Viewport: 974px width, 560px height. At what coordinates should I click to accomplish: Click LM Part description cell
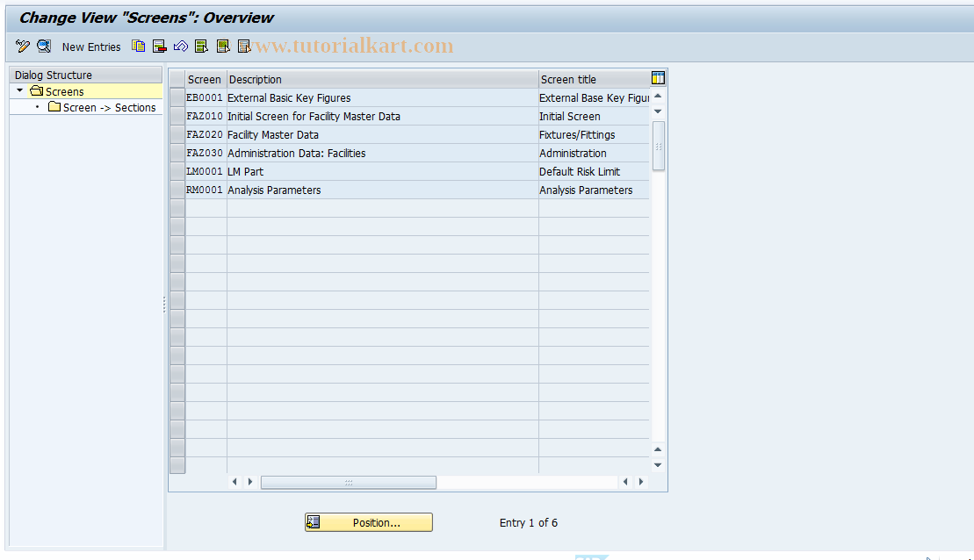pos(383,172)
